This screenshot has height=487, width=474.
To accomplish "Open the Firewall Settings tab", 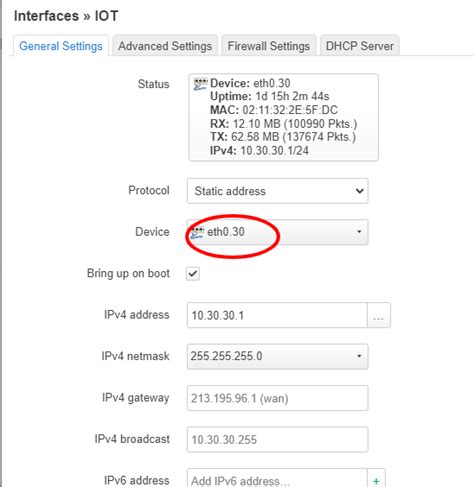I will (269, 46).
